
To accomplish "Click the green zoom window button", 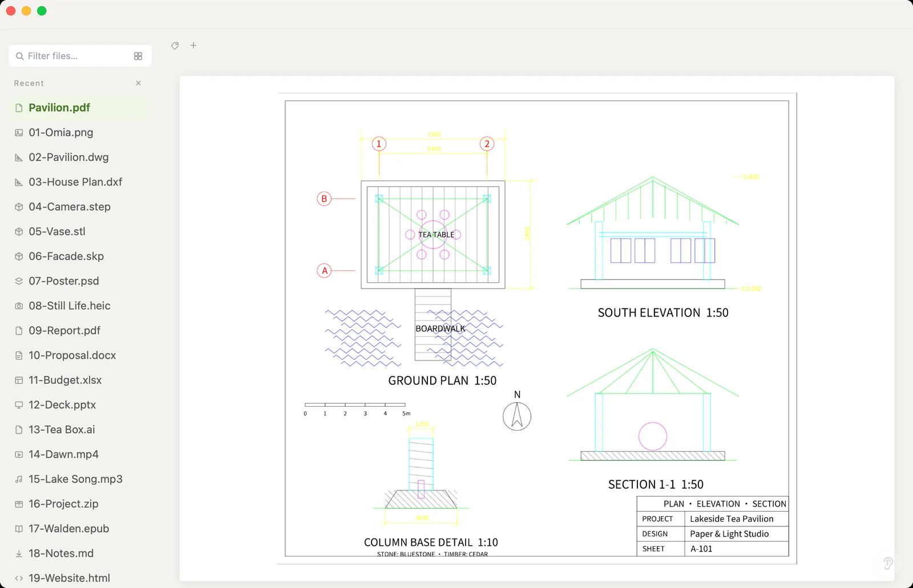I will tap(42, 11).
